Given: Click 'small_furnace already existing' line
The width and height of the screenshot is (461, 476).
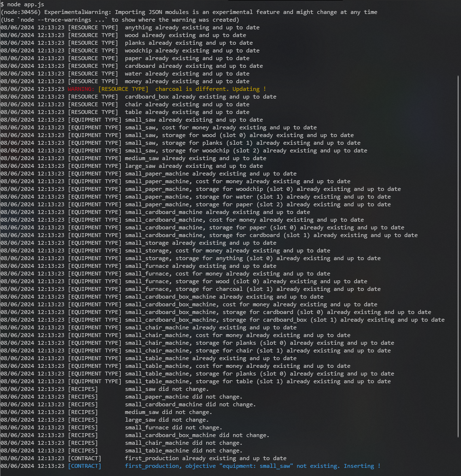Looking at the screenshot, I should point(138,266).
